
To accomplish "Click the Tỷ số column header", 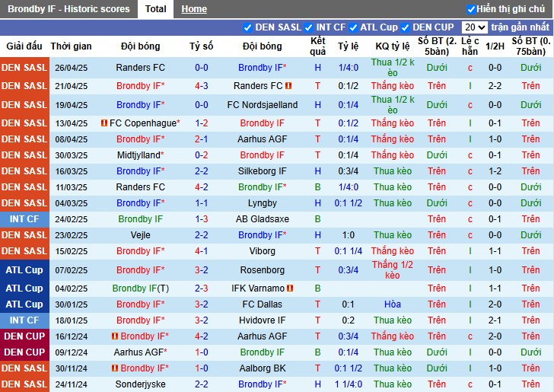I will click(202, 46).
